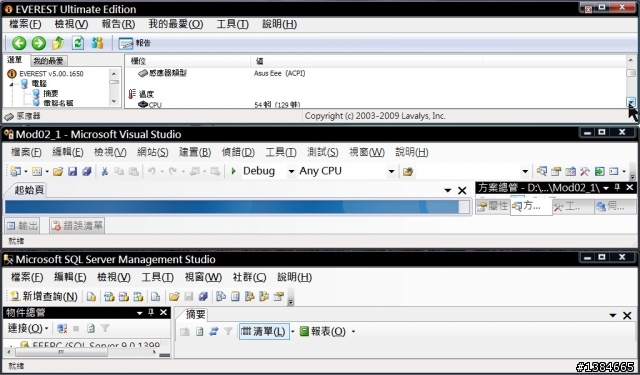Click the Filter funnel in 物件總管 toolbar

pyautogui.click(x=105, y=328)
